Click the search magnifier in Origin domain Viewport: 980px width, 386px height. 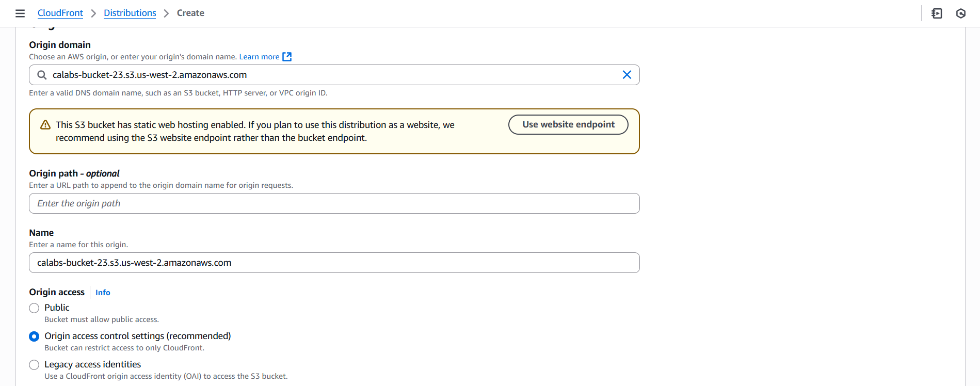[42, 75]
